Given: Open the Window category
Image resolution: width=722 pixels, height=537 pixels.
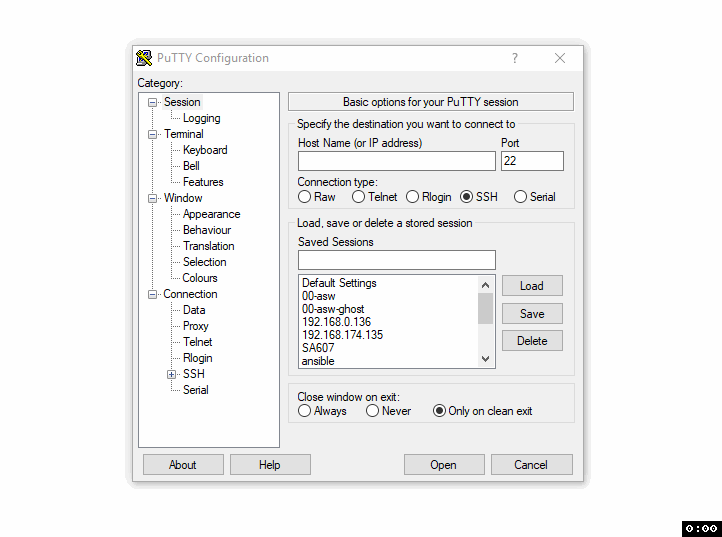Looking at the screenshot, I should tap(183, 198).
